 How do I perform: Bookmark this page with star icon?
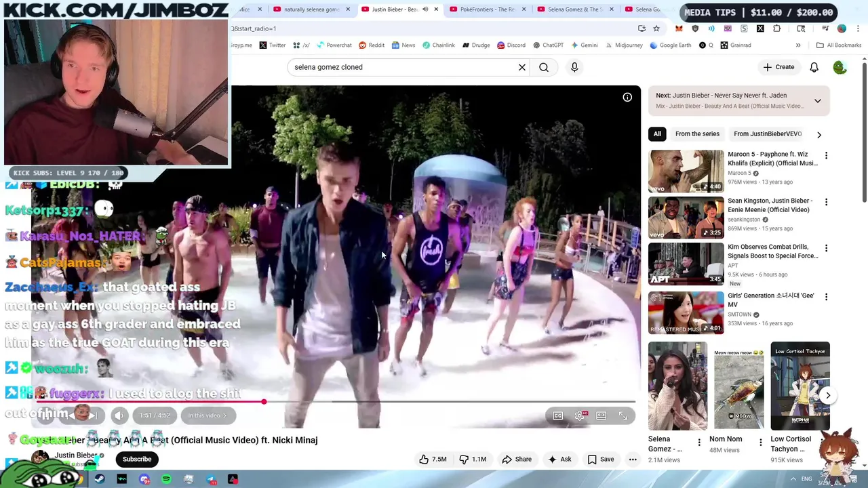pos(656,28)
